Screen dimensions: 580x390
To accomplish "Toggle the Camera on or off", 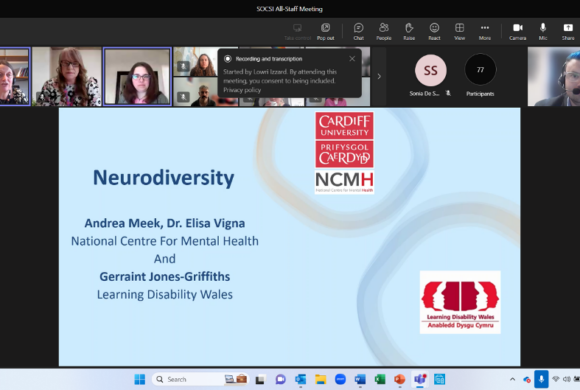I will point(517,31).
